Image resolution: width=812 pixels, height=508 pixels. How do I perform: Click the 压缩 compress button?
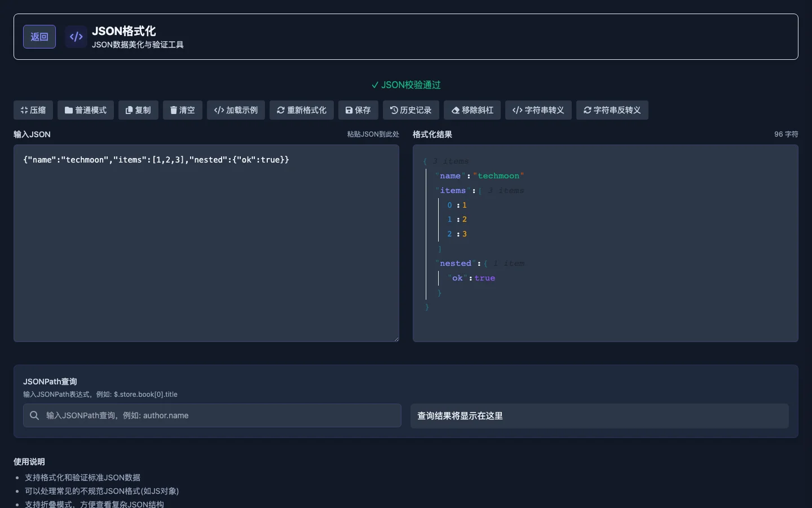click(33, 110)
